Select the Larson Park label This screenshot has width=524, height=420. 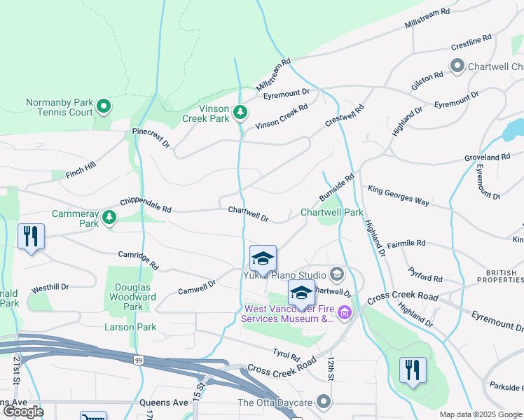pos(130,327)
